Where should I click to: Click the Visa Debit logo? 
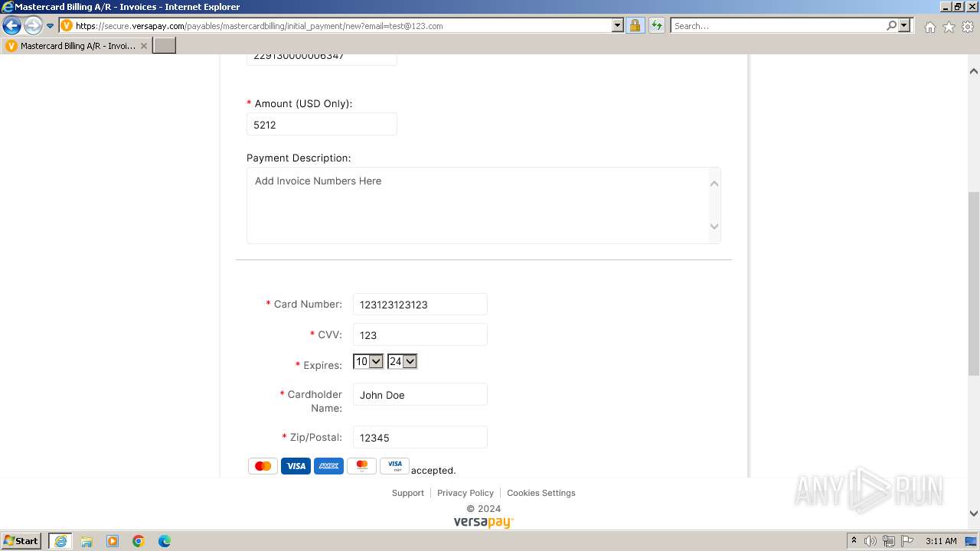(x=394, y=466)
